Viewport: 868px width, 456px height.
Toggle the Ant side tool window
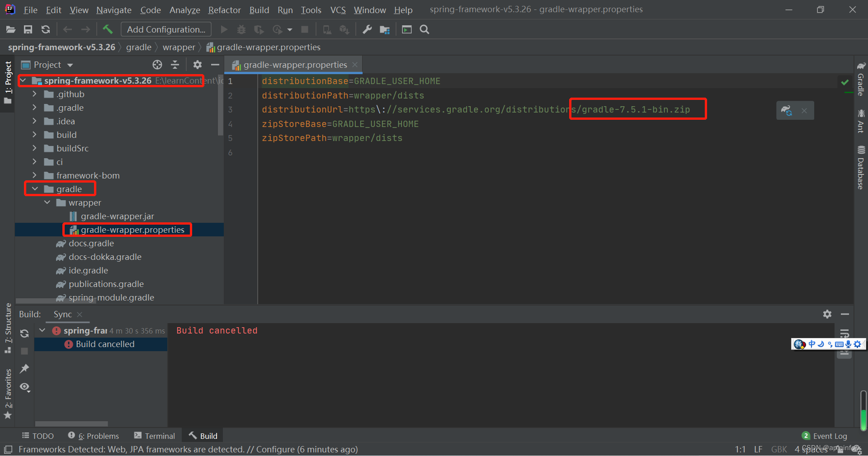coord(861,121)
